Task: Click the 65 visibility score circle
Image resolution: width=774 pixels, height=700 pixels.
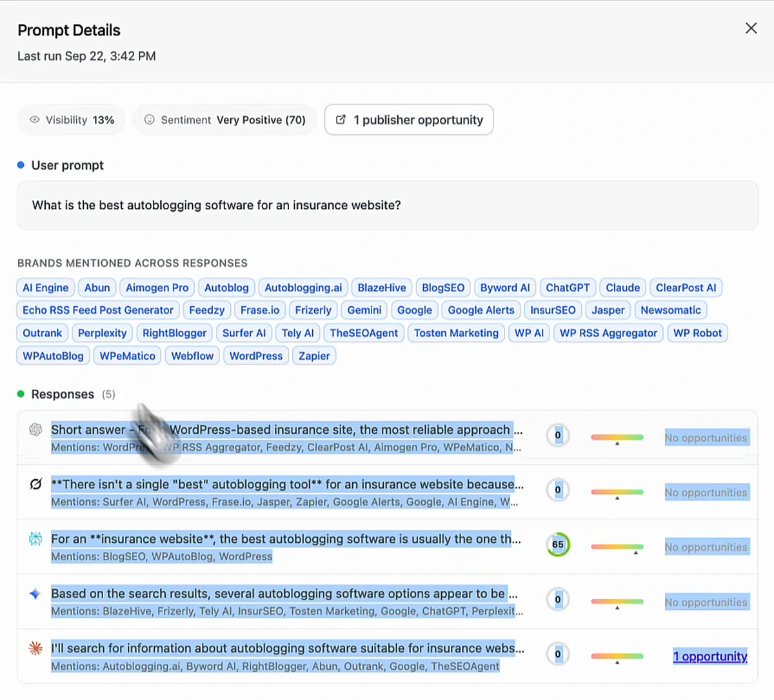Action: (x=558, y=545)
